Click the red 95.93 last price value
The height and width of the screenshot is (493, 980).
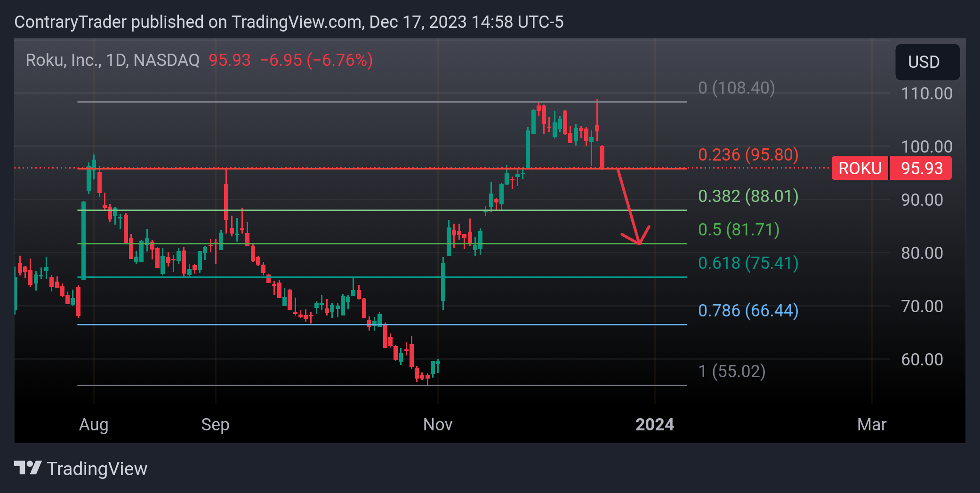click(x=230, y=60)
